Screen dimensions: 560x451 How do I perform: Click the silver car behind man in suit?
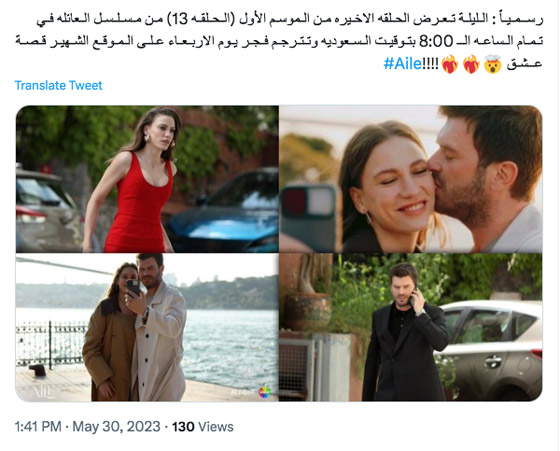[x=491, y=349]
